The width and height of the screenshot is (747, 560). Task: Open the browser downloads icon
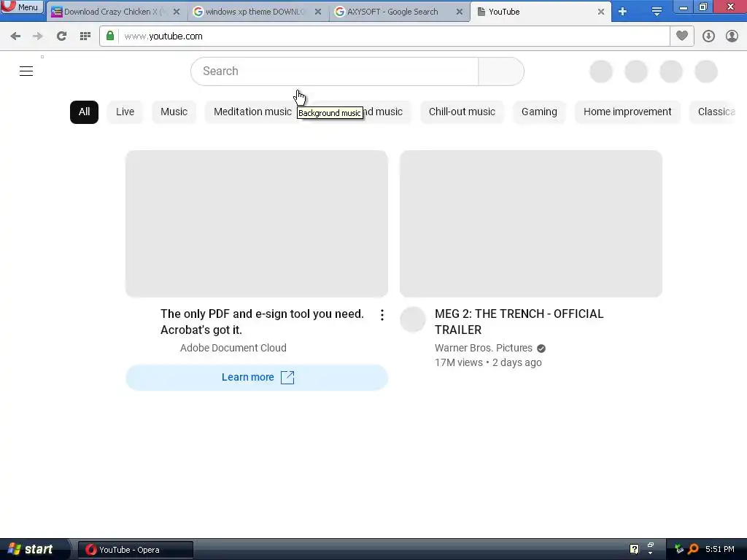[x=708, y=36]
